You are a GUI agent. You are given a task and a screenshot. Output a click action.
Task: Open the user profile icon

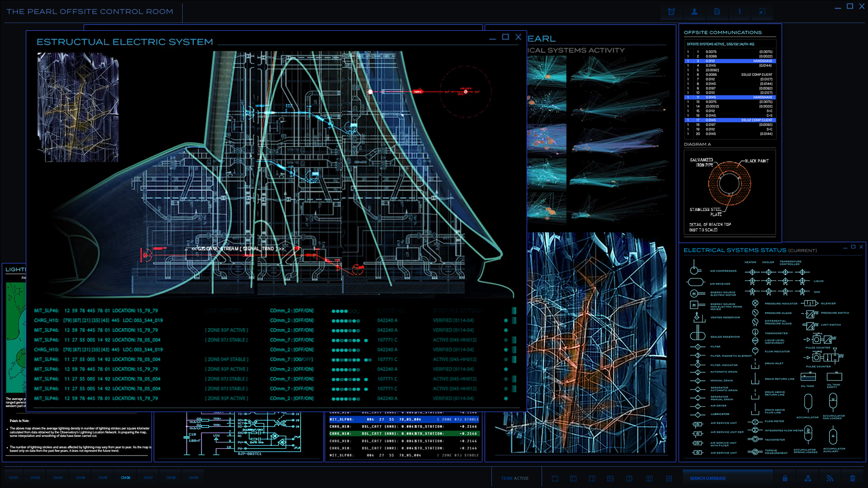click(694, 12)
